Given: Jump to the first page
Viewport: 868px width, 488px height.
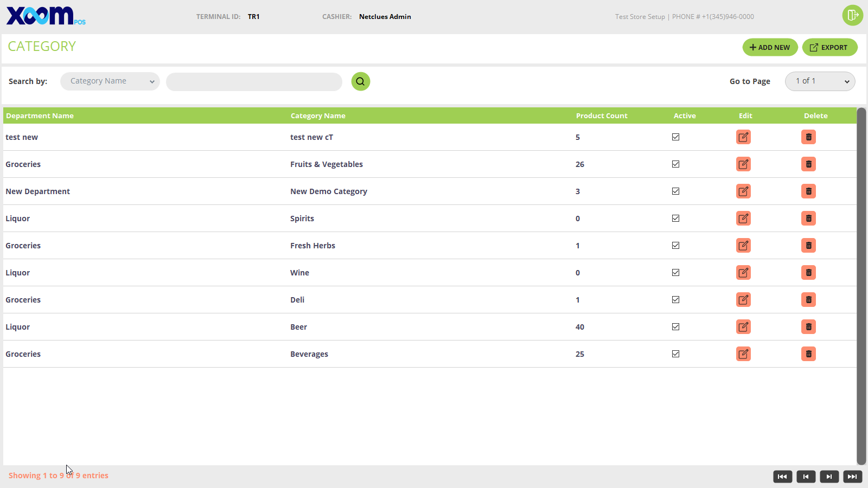Looking at the screenshot, I should click(x=782, y=477).
